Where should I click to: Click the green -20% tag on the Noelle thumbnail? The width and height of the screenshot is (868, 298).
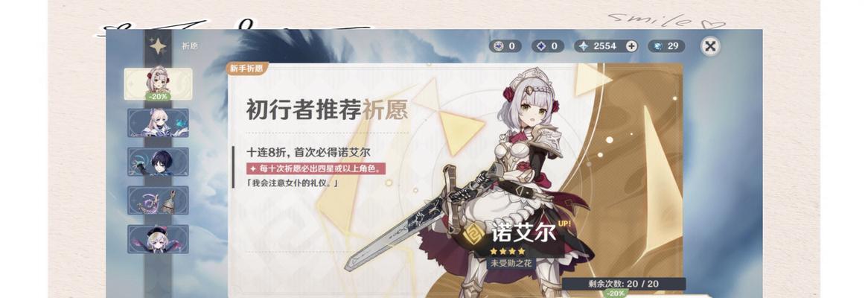tap(159, 96)
